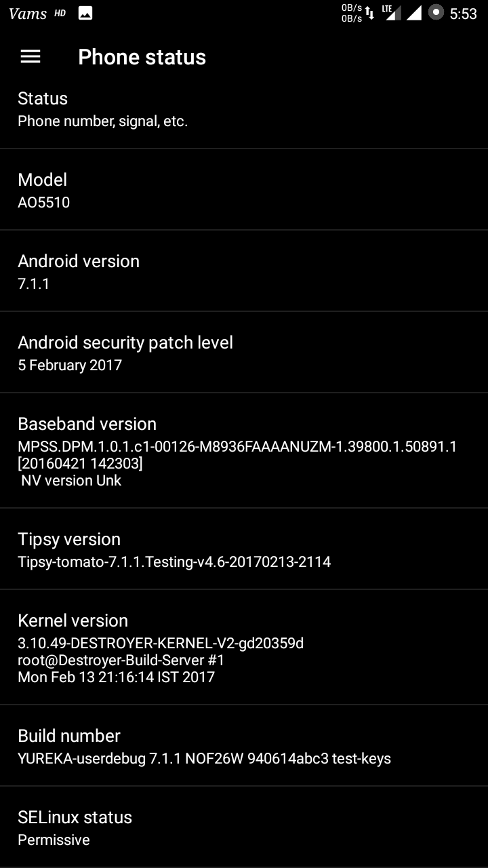
Task: Tap the data transfer arrows icon
Action: point(370,13)
